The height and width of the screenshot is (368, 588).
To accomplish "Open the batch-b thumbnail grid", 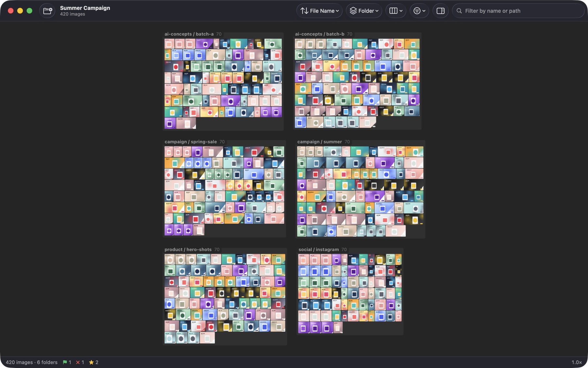I will pos(357,83).
